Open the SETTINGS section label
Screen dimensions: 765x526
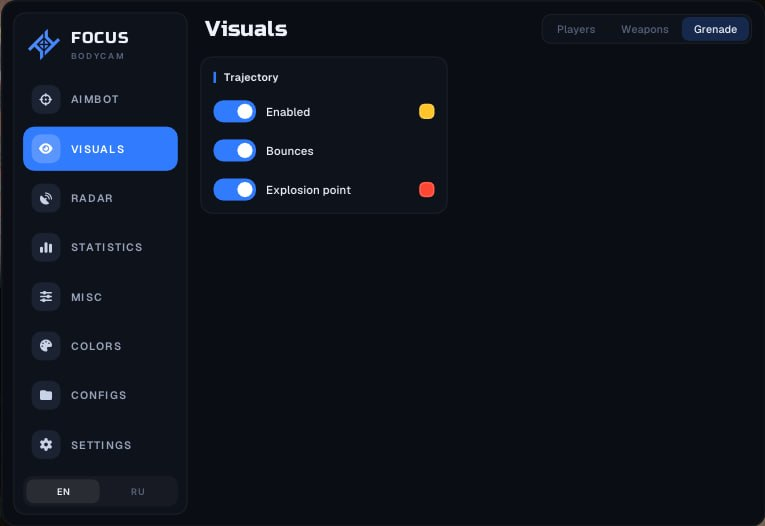(101, 445)
